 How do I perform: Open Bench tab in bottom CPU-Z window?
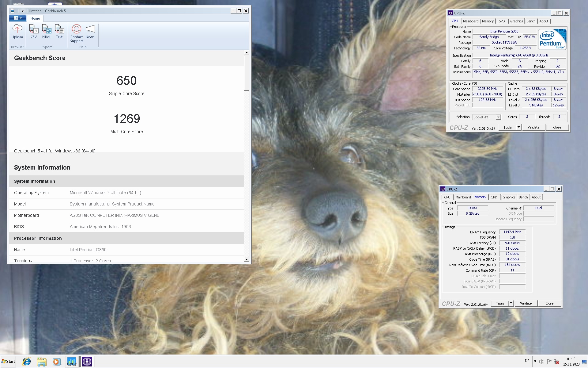523,197
